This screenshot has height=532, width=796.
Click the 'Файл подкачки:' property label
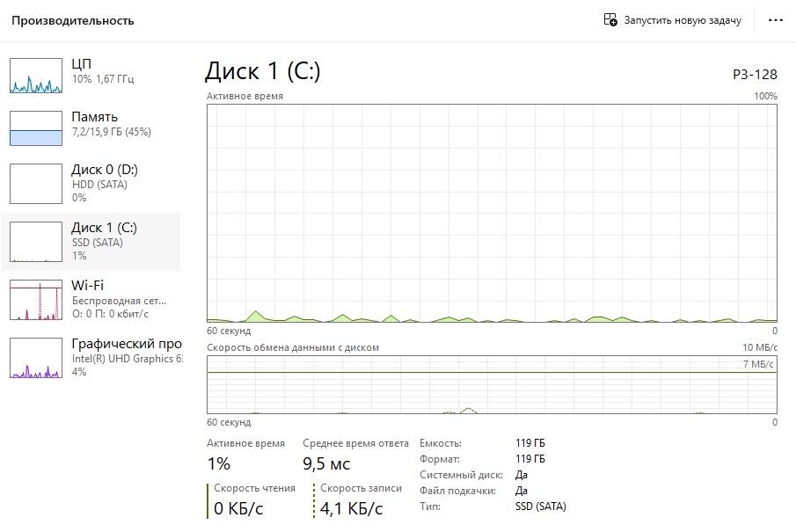coord(457,491)
